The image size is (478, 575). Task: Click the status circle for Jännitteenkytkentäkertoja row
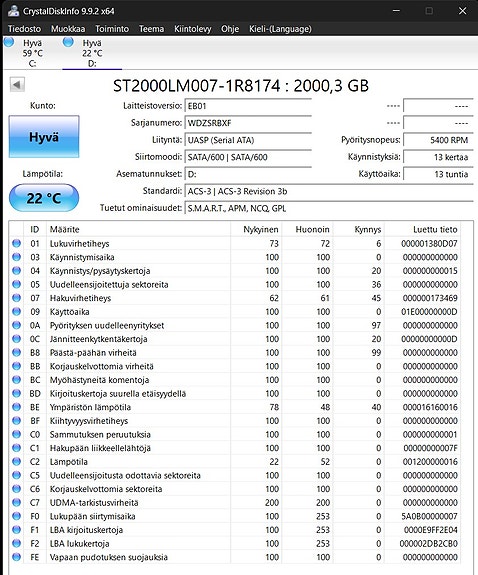click(x=16, y=338)
